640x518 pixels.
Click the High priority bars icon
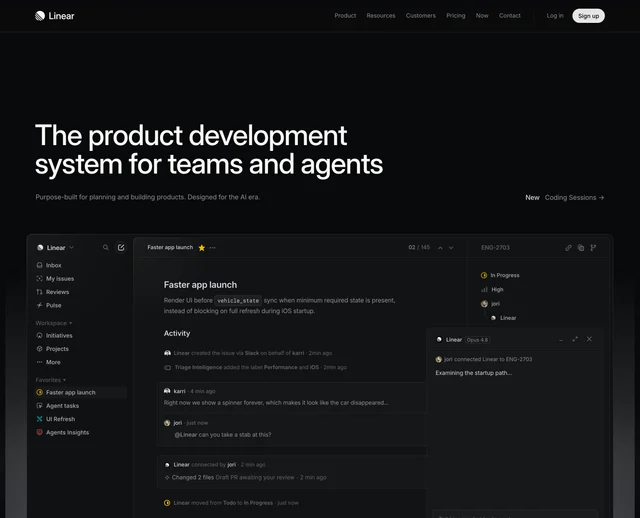click(x=484, y=289)
